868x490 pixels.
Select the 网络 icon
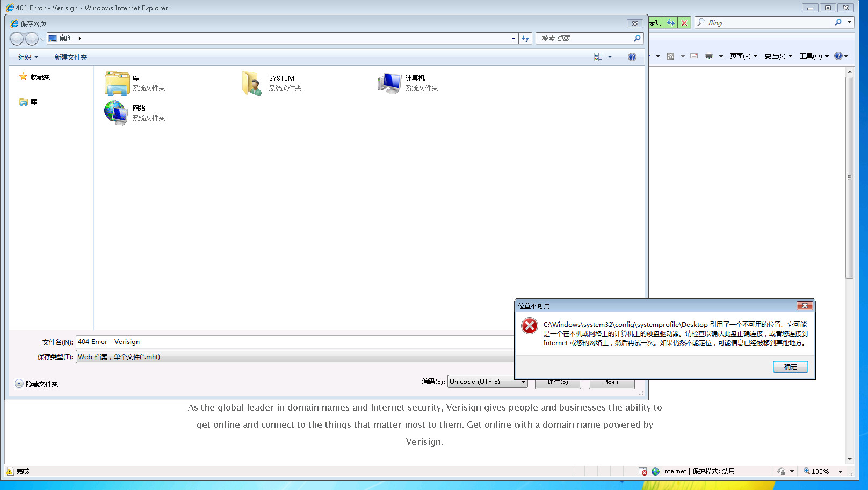click(117, 113)
